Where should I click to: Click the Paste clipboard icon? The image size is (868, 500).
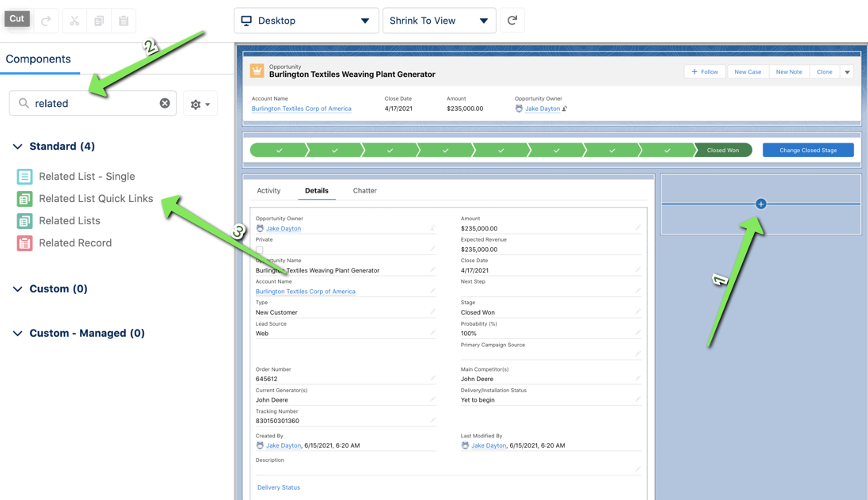coord(124,21)
